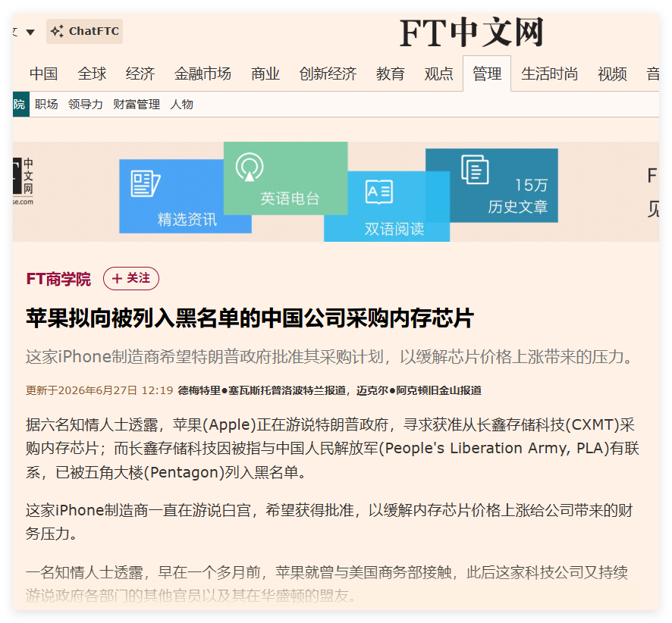This screenshot has height=623, width=672.
Task: Open the 英语电台 banner tile
Action: (x=285, y=178)
